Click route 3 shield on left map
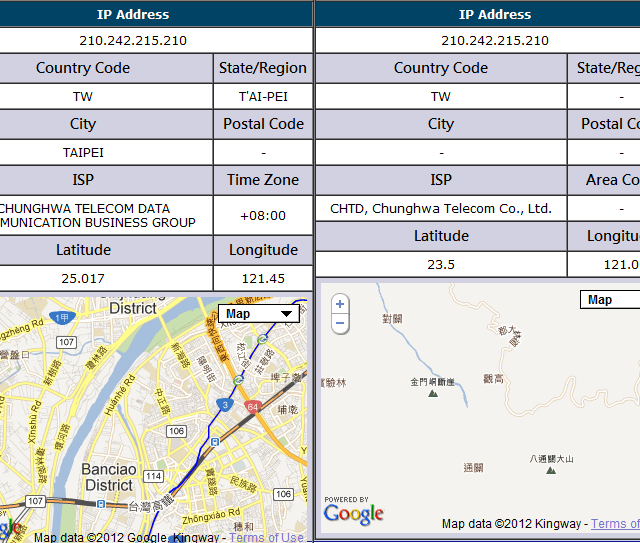Screen dimensions: 640x543 click(224, 405)
